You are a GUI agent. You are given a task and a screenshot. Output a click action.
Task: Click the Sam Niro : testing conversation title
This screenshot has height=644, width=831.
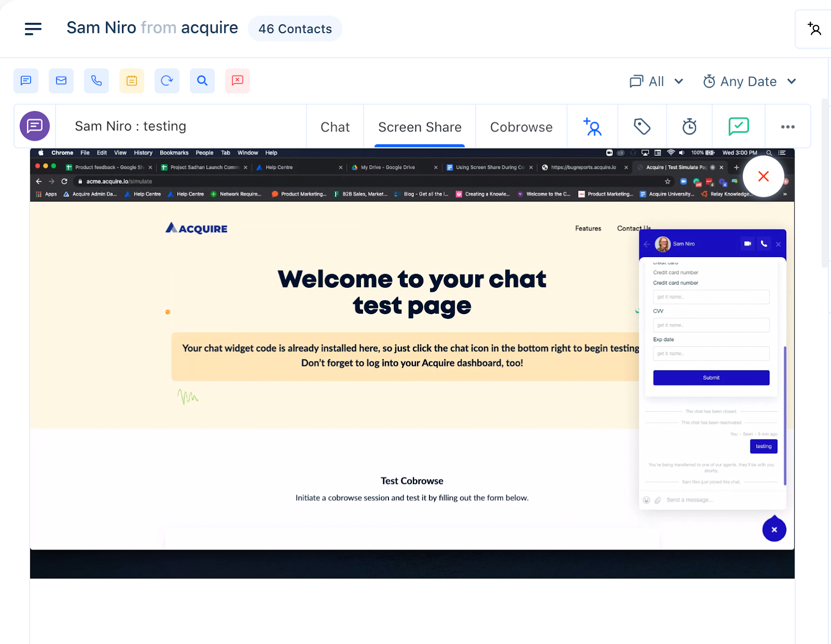(x=130, y=126)
